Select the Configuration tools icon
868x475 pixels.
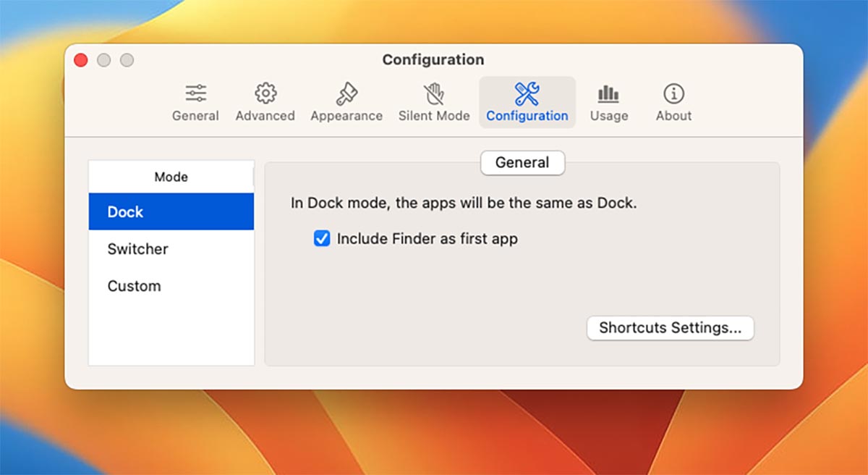pos(527,93)
